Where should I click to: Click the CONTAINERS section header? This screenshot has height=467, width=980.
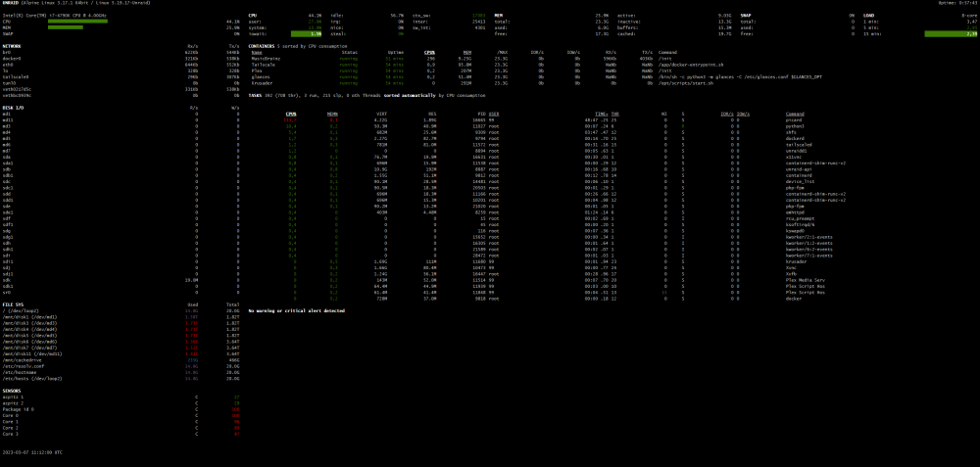[263, 46]
